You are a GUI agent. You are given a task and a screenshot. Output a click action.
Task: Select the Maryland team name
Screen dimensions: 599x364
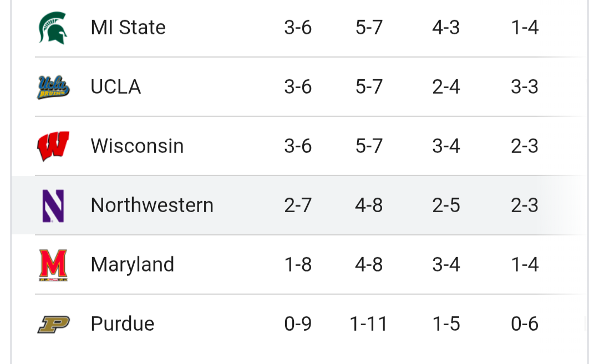pos(133,265)
